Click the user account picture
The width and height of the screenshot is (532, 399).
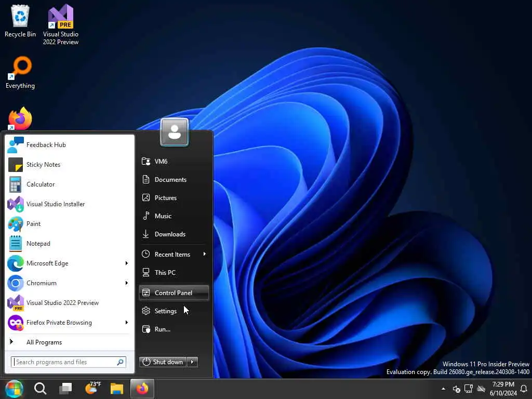coord(175,132)
